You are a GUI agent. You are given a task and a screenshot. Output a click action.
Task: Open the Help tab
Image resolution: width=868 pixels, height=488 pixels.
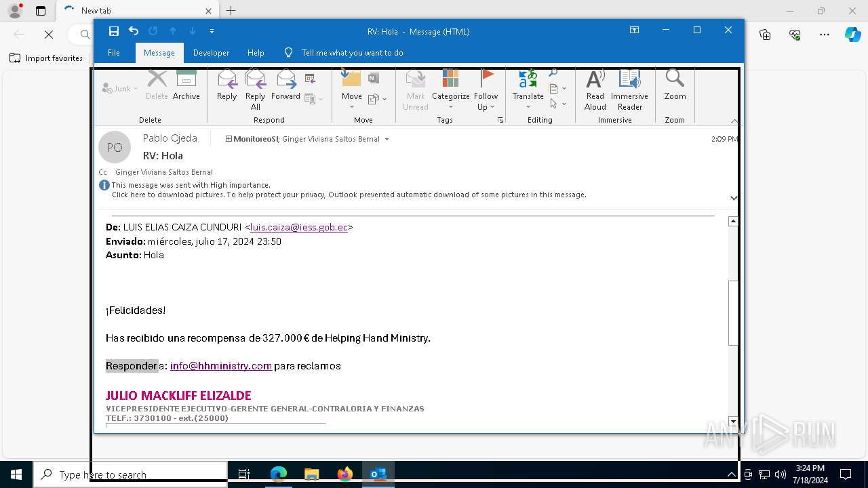coord(256,53)
